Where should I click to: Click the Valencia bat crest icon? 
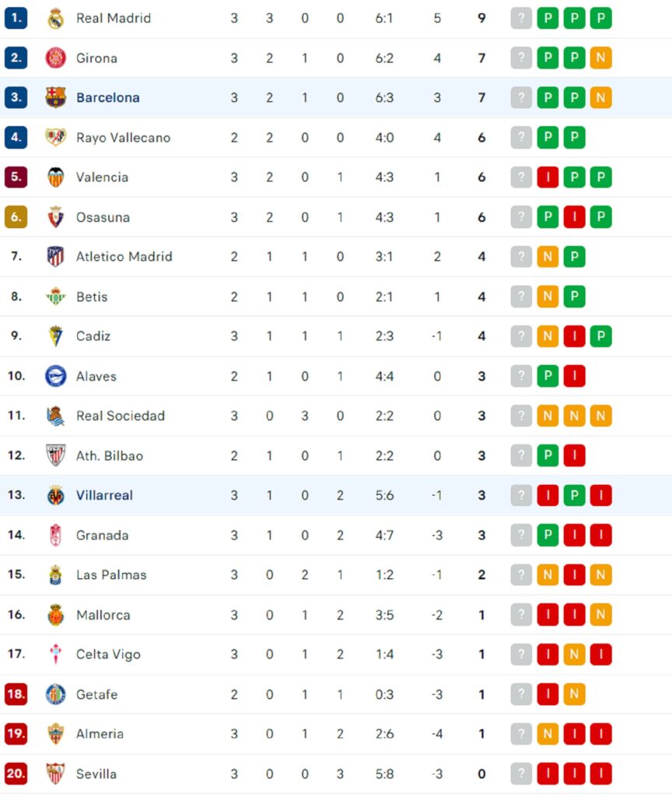[55, 177]
